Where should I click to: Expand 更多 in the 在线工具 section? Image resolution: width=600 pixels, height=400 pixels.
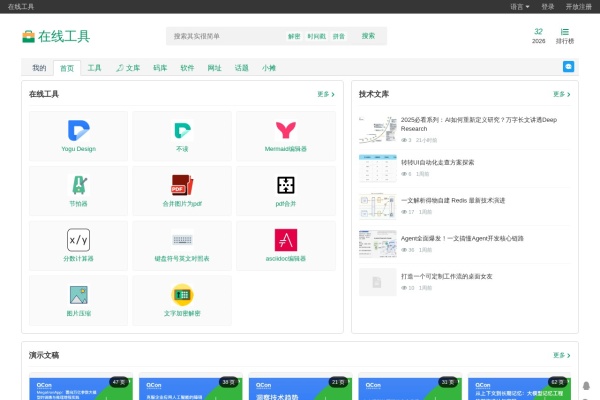[x=326, y=94]
